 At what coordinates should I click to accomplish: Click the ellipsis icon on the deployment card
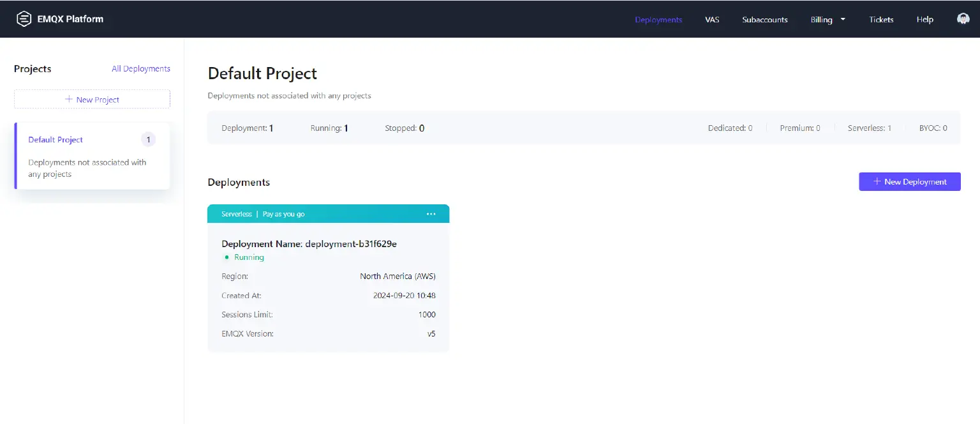[x=431, y=214]
